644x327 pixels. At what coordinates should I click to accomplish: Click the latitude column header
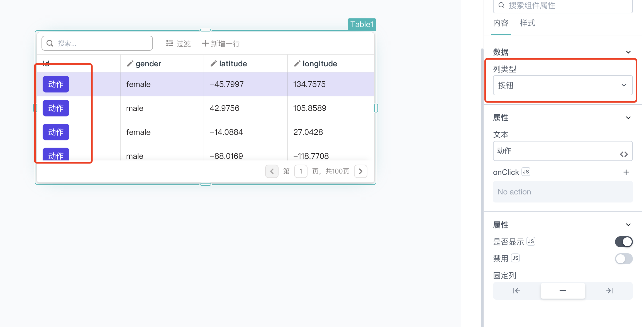tap(246, 64)
